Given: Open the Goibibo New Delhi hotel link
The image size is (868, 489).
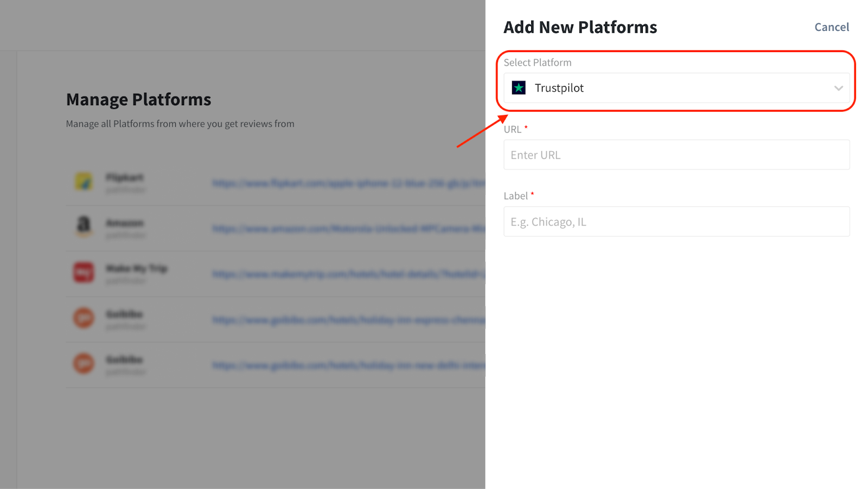Looking at the screenshot, I should click(x=348, y=366).
